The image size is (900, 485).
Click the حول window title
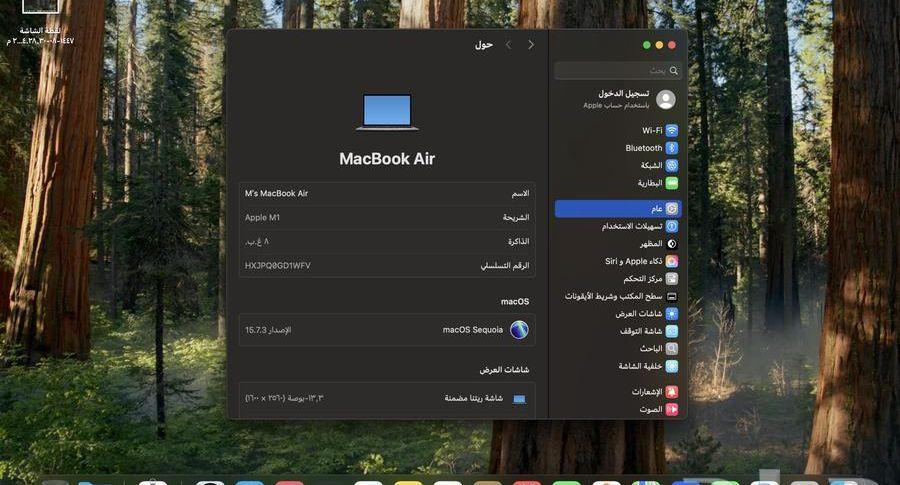click(484, 44)
